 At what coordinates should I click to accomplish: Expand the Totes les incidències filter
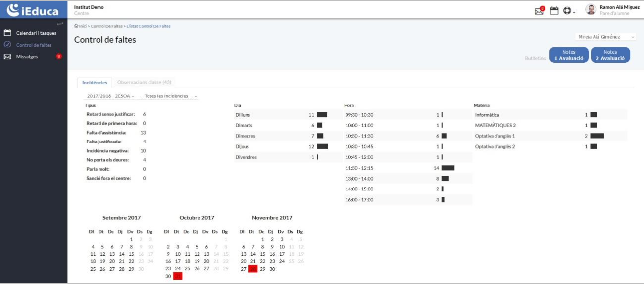pyautogui.click(x=168, y=95)
